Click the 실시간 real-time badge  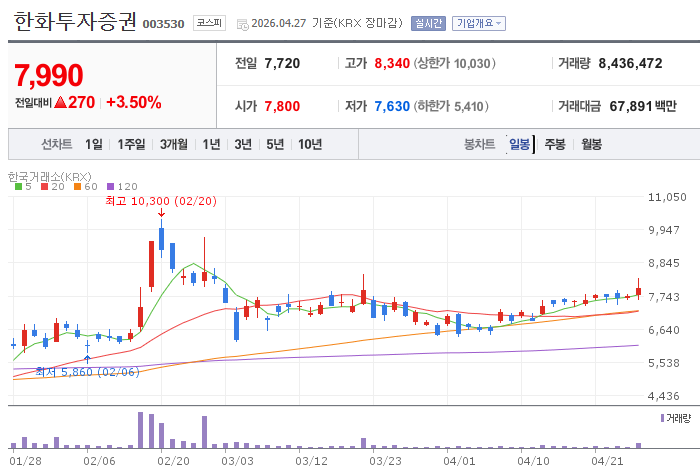click(428, 23)
